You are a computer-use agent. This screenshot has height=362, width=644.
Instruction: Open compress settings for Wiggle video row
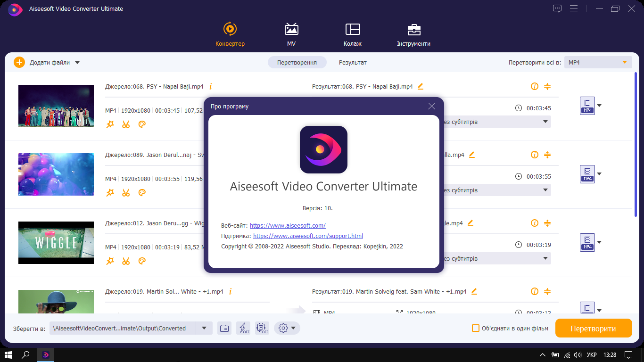547,223
